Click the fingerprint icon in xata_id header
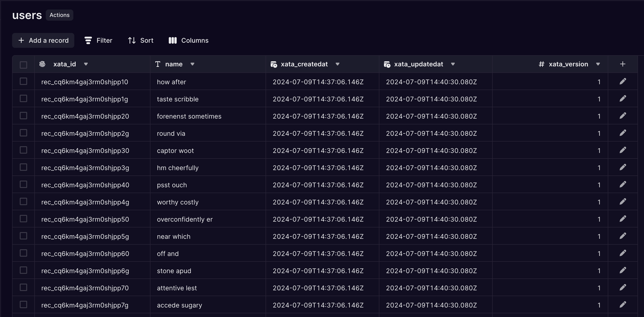This screenshot has height=317, width=644. pyautogui.click(x=42, y=64)
